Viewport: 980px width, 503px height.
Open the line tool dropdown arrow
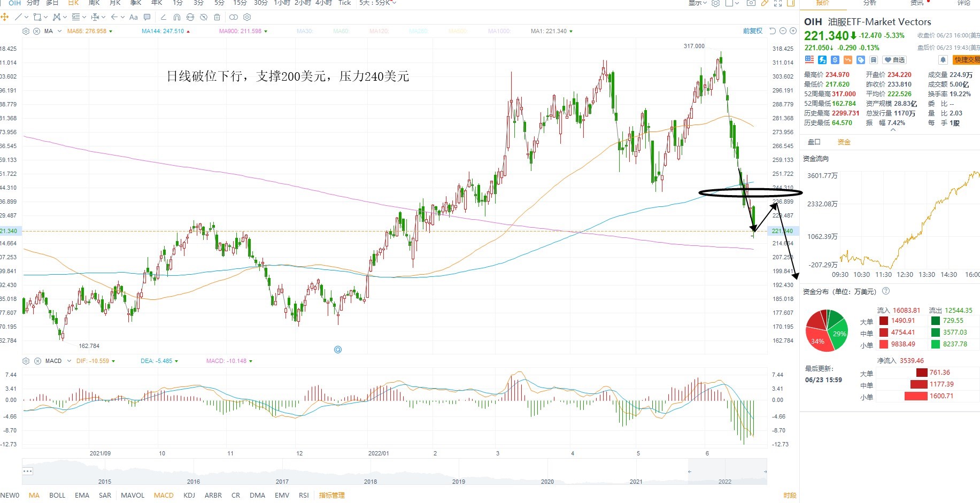(26, 17)
